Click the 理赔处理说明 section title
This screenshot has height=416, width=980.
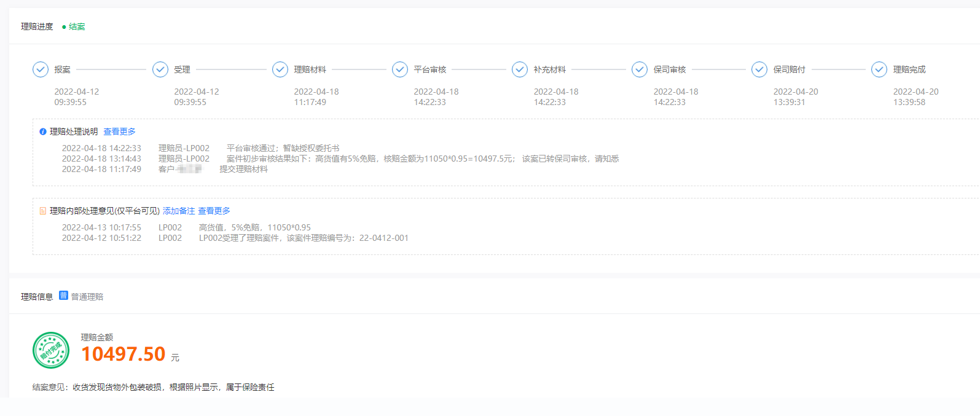[x=74, y=131]
